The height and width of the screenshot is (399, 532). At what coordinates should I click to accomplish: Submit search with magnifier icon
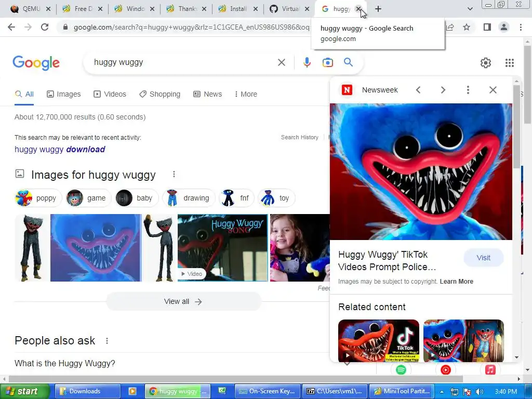pos(348,62)
